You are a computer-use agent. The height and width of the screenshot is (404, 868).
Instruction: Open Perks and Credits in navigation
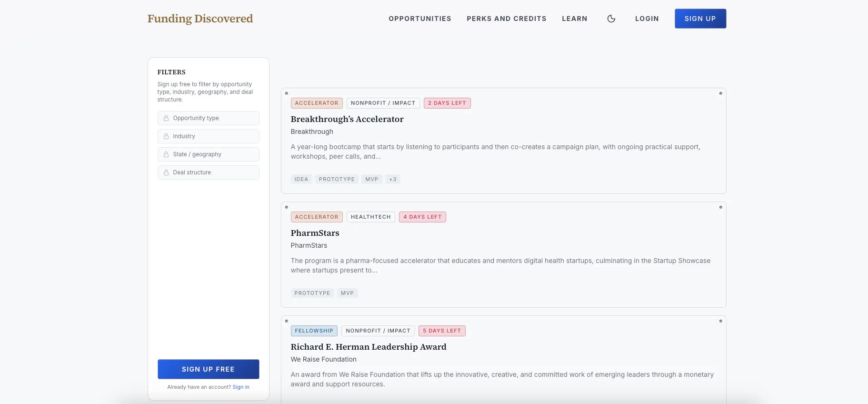click(506, 19)
